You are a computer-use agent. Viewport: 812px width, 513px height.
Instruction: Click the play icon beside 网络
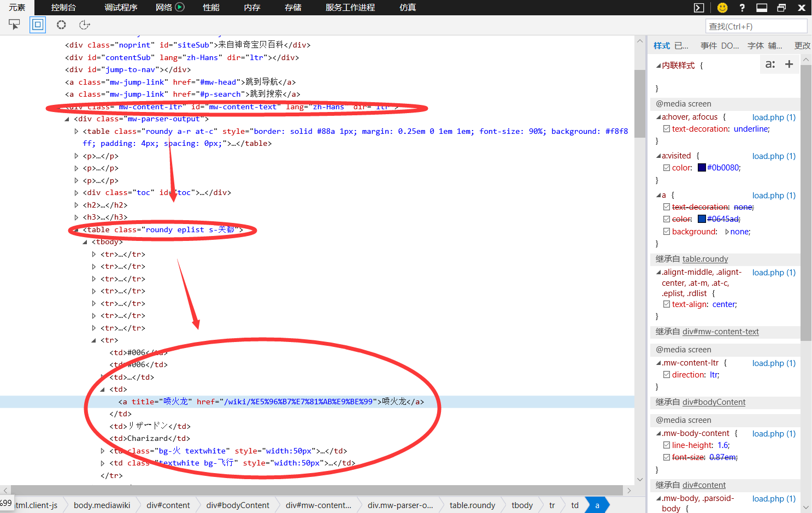point(180,7)
